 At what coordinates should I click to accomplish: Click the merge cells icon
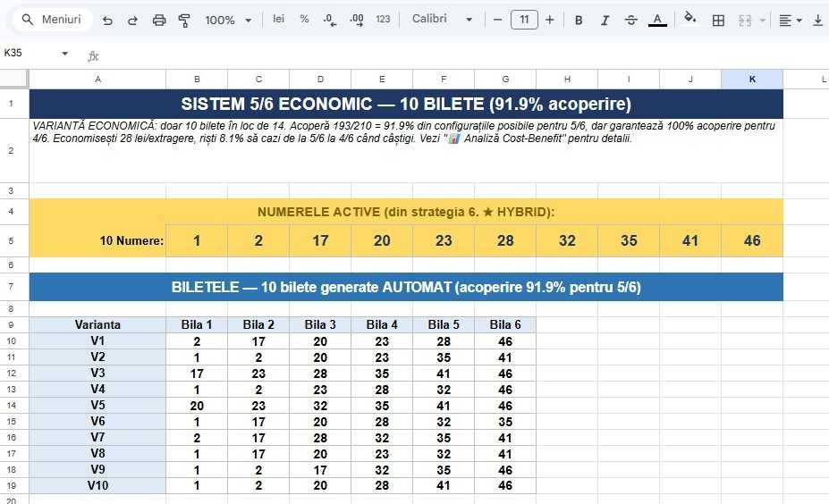tap(744, 20)
